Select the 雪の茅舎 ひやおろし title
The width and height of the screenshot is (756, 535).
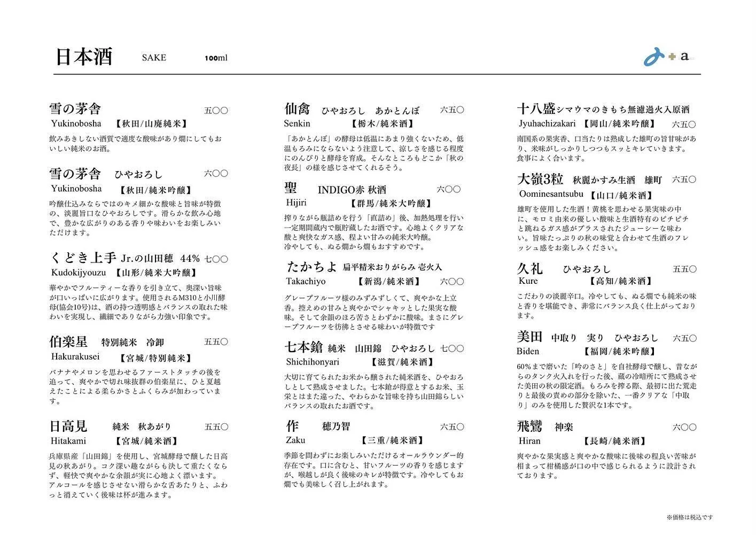click(105, 174)
